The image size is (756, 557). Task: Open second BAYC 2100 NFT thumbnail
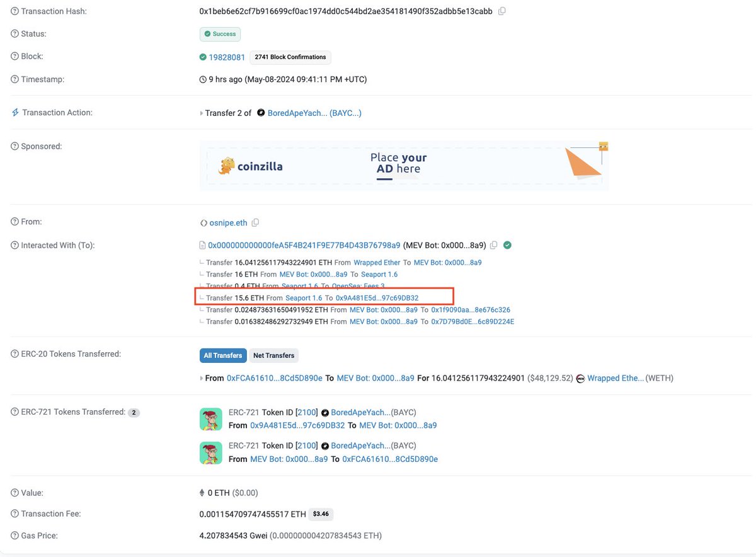click(210, 452)
